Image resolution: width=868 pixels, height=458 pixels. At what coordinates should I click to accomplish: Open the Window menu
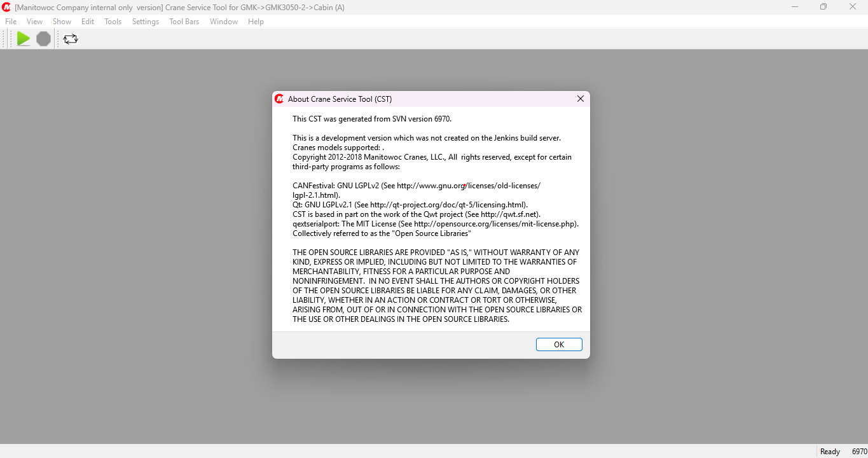[x=224, y=22]
